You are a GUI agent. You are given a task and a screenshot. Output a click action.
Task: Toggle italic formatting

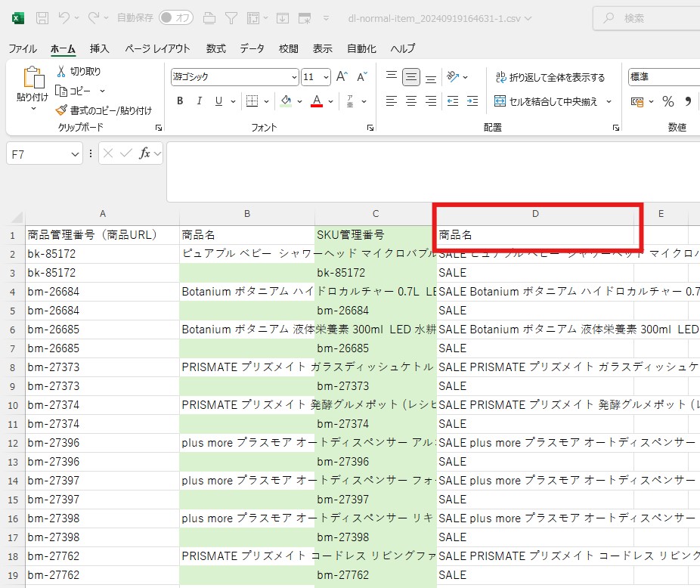(199, 101)
